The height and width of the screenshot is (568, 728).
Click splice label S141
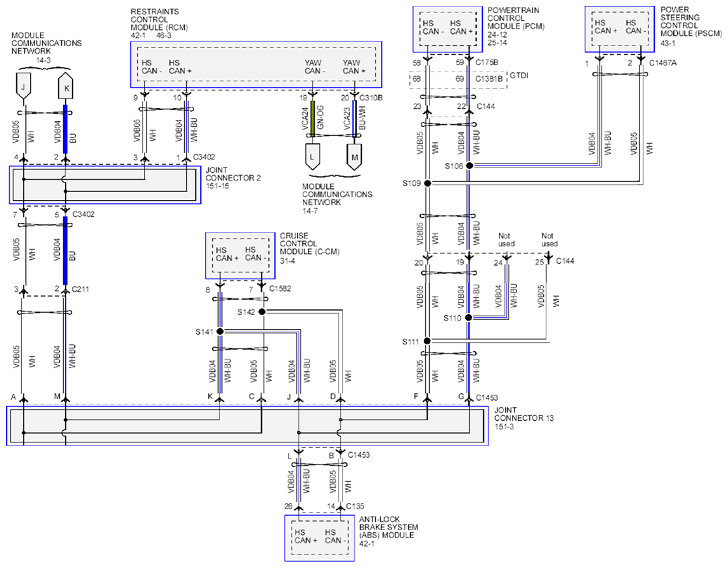coord(204,332)
